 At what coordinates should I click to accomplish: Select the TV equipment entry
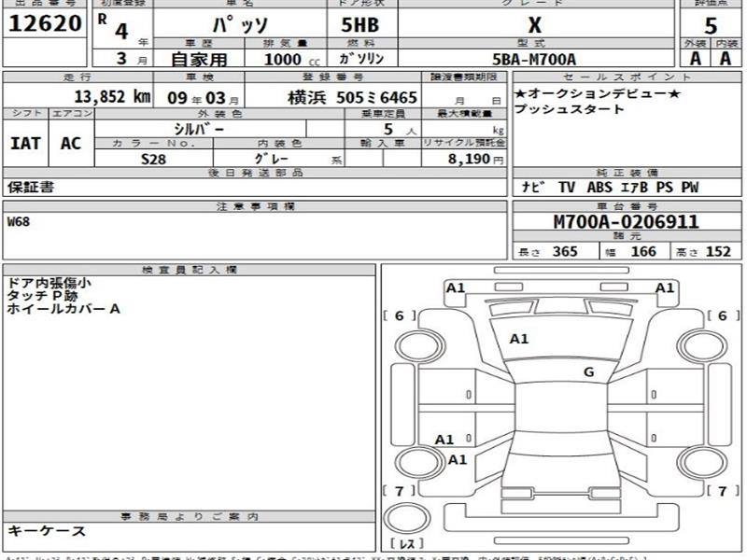point(567,188)
